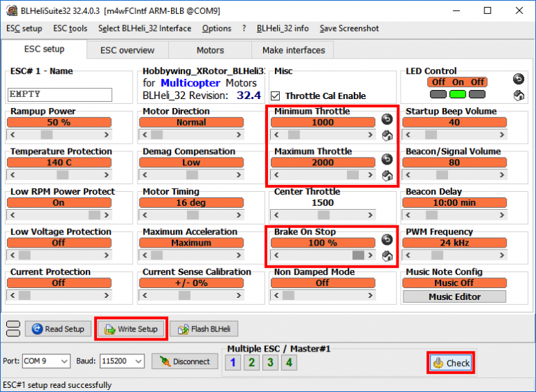Screen dimensions: 536x392
Task: Click the revert icon in LED Control
Action: (518, 79)
